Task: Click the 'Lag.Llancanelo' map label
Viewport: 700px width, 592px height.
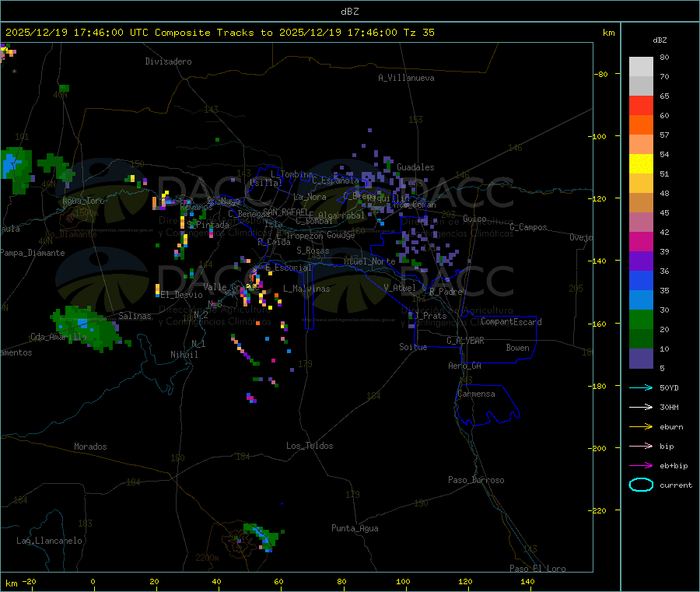Action: coord(49,541)
